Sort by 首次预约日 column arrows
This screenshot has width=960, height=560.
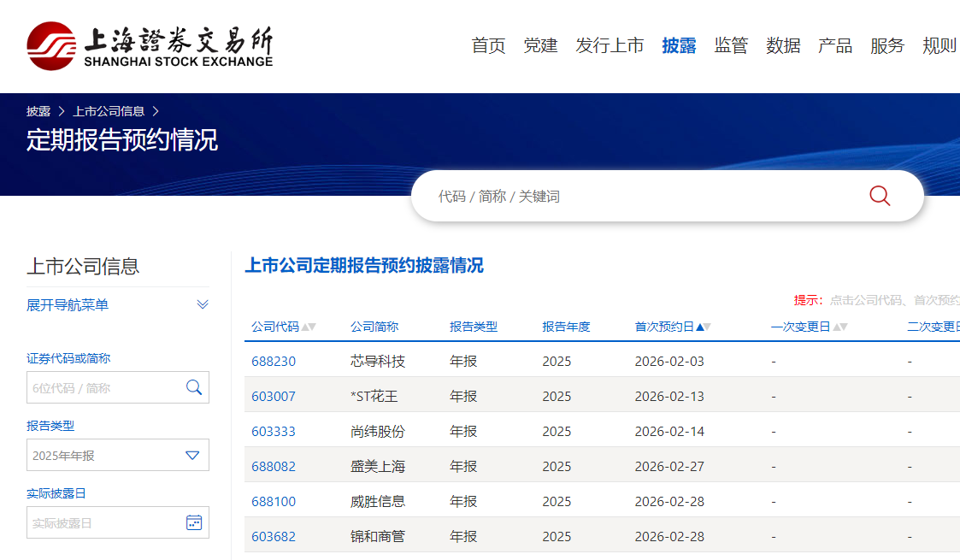[x=704, y=327]
